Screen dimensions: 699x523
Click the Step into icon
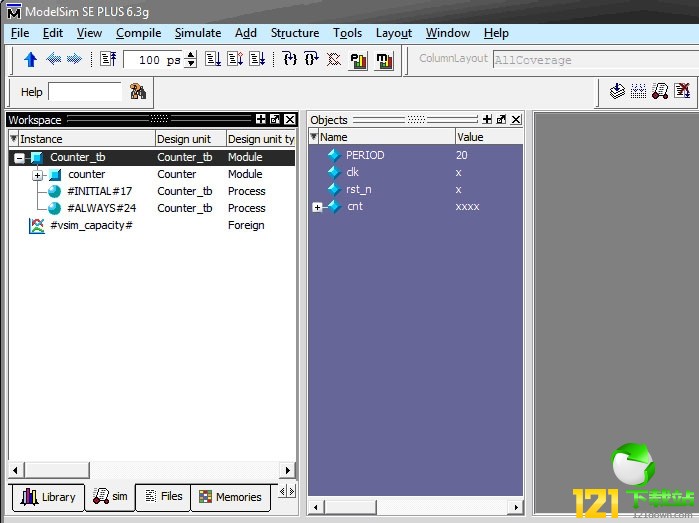[290, 59]
